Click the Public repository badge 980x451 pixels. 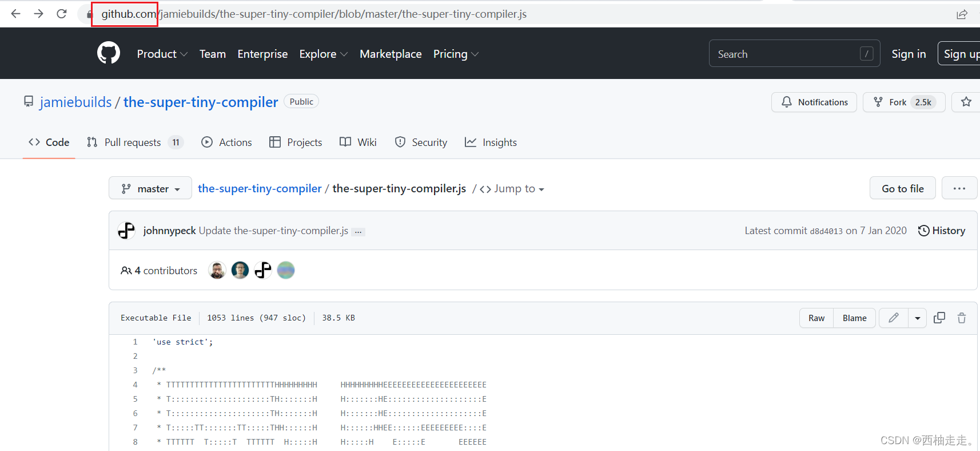(x=301, y=101)
